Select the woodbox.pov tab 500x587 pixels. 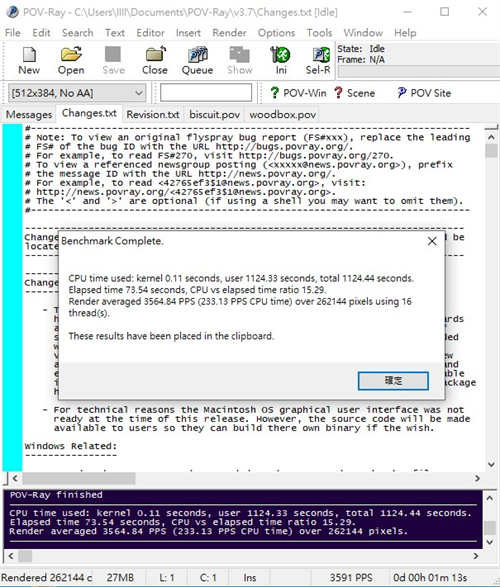283,114
